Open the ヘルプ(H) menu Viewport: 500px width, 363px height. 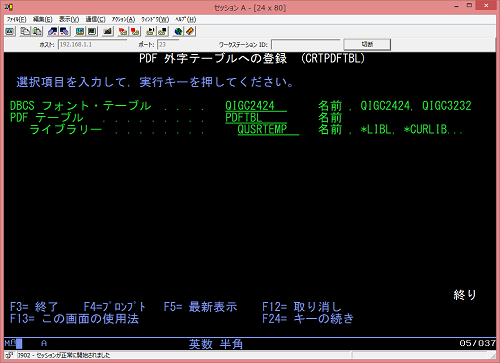(186, 19)
